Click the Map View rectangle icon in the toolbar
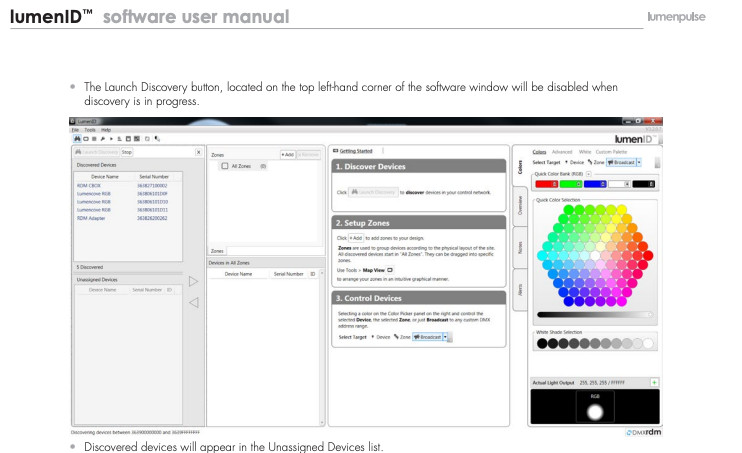The width and height of the screenshot is (742, 453). pyautogui.click(x=86, y=139)
